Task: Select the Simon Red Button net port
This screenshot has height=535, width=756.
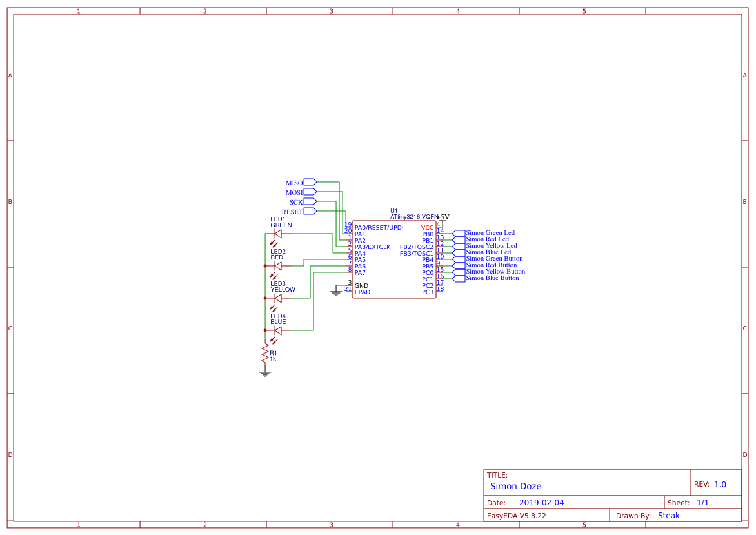Action: (459, 265)
